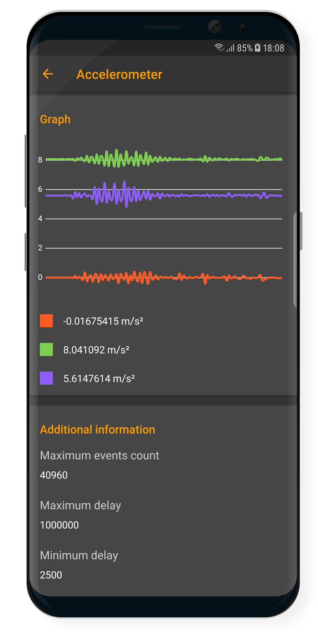Click the purple color swatch in legend
The width and height of the screenshot is (318, 644).
click(46, 378)
